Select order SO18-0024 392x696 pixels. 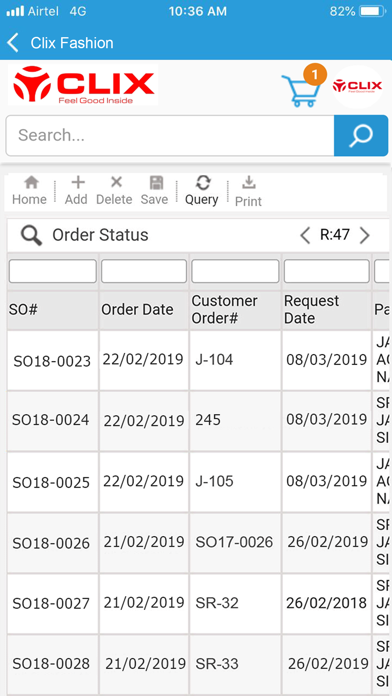click(x=51, y=420)
